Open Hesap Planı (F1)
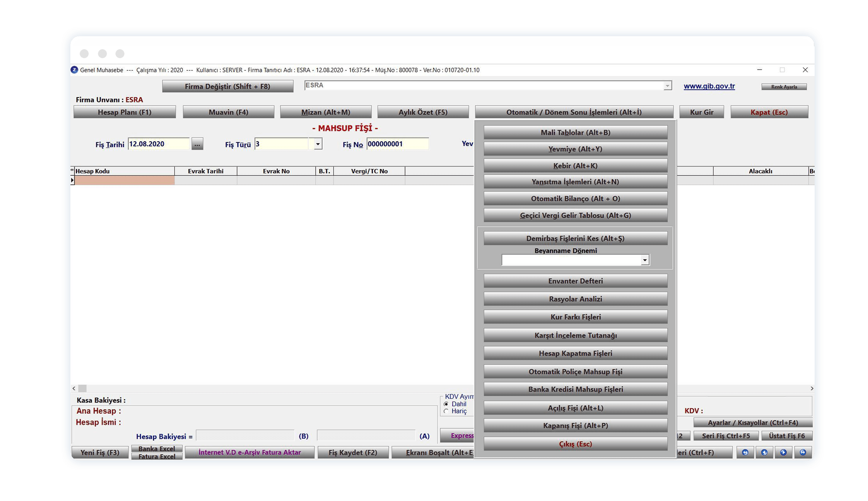Screen dimensions: 868x501 (x=125, y=112)
